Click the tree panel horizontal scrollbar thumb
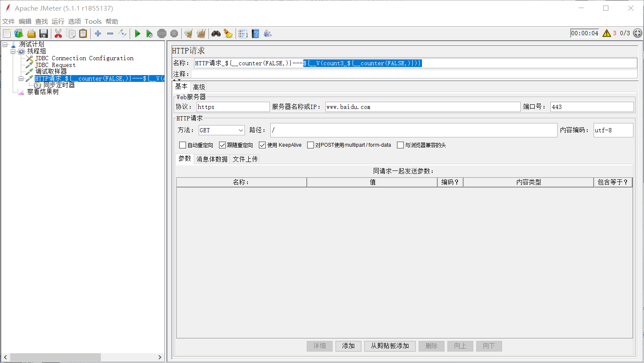 point(55,357)
